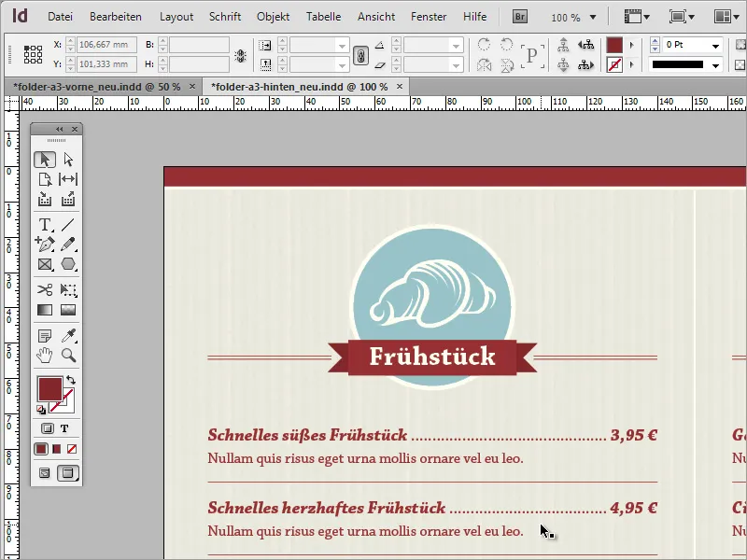Image resolution: width=747 pixels, height=560 pixels.
Task: Expand the stroke color arrow in control bar
Action: 632,64
